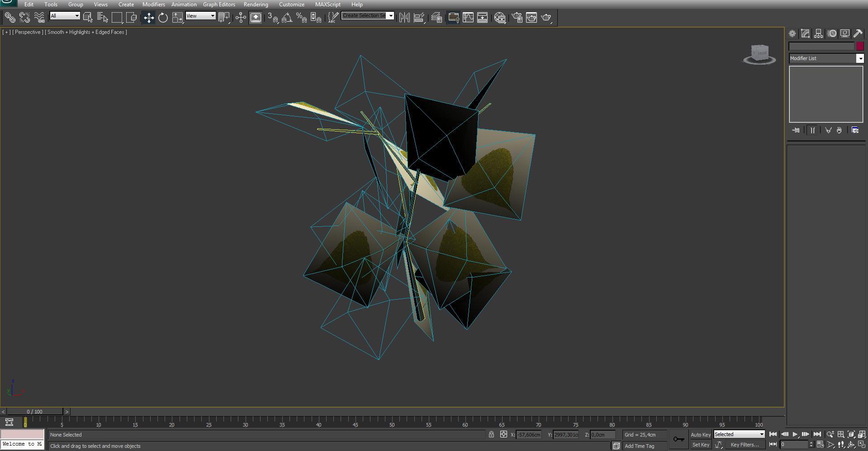
Task: Click Use Pivot Point Center button
Action: click(x=224, y=18)
